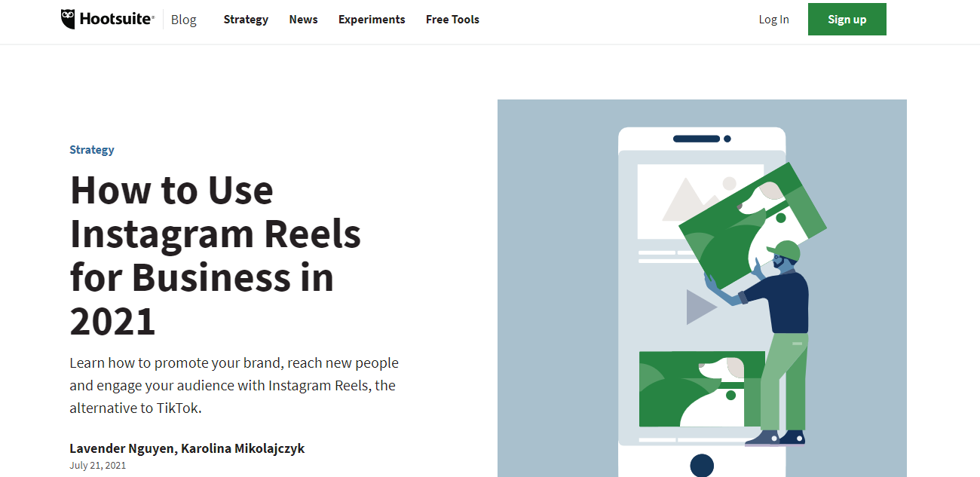
Task: Click the green Sign up button
Action: pyautogui.click(x=847, y=20)
